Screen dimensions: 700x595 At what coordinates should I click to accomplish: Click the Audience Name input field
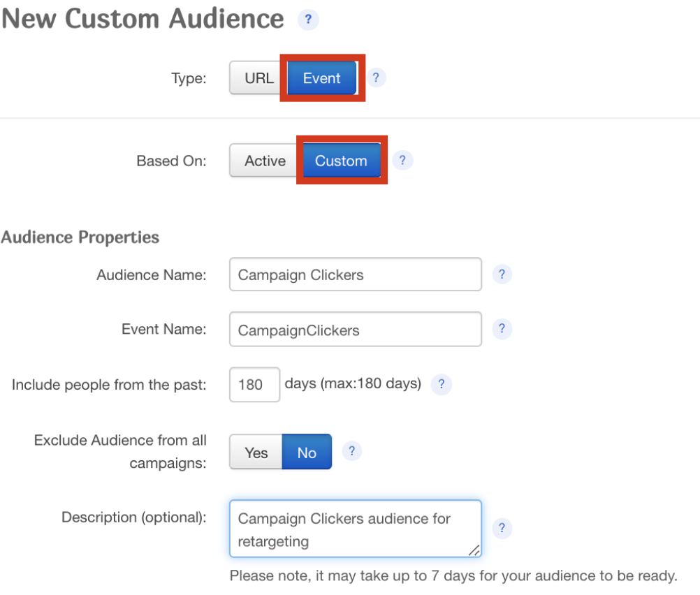[x=356, y=274]
